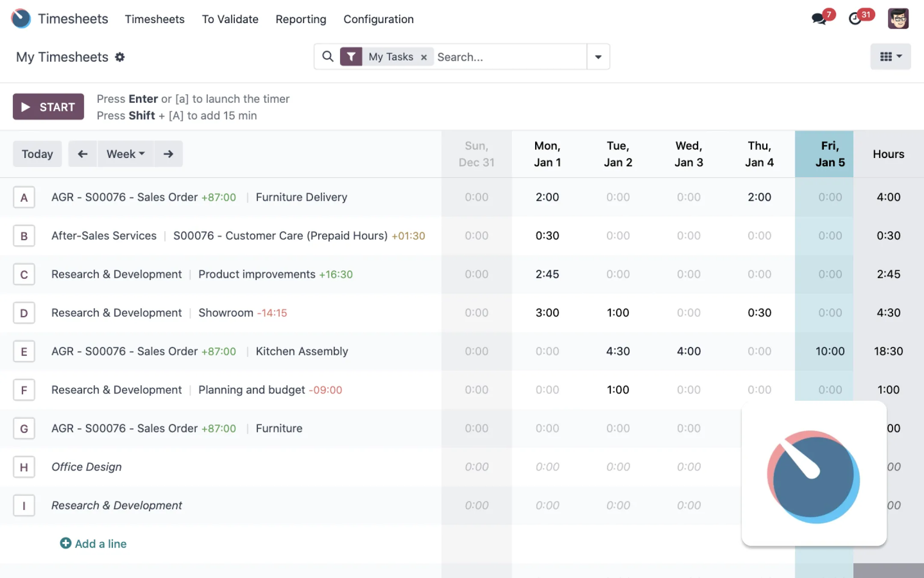The height and width of the screenshot is (578, 924).
Task: Click Kitchen Assembly Tuesday 4:30 cell
Action: (618, 351)
